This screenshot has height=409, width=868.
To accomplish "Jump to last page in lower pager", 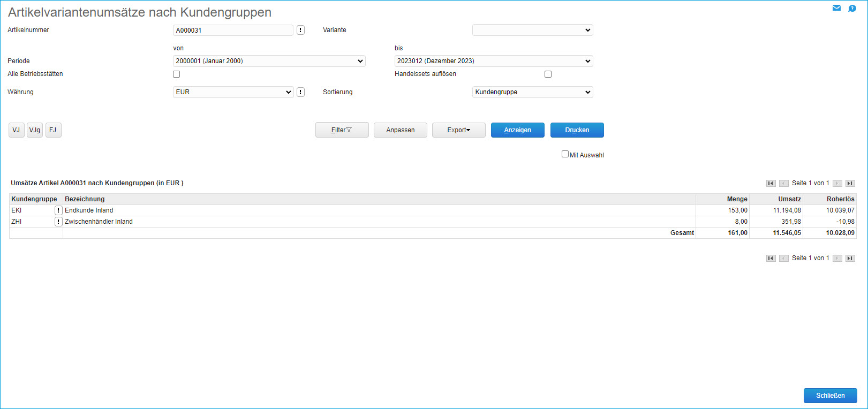I will tap(850, 259).
